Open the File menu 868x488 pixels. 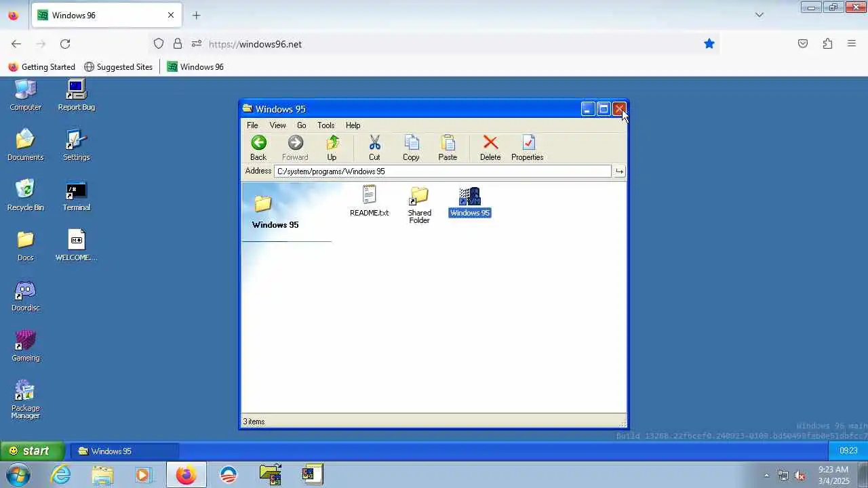point(252,125)
